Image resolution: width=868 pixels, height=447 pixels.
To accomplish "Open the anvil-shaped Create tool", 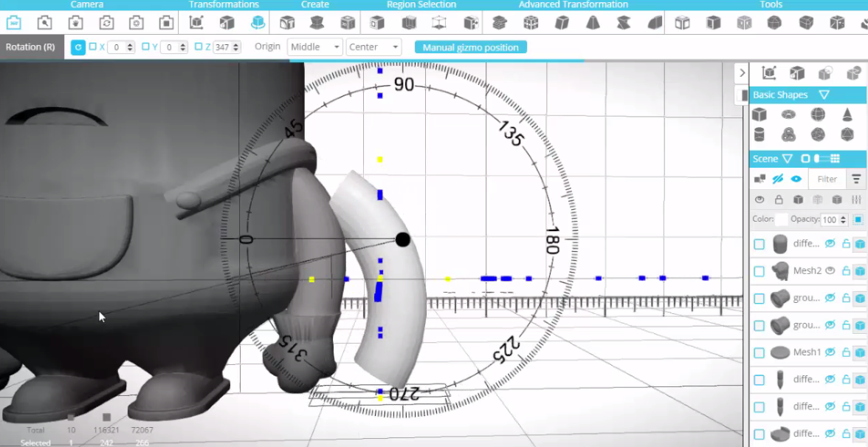I will (317, 23).
